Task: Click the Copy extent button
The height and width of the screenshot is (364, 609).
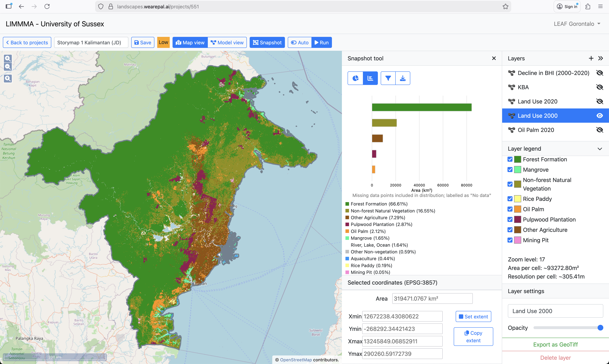Action: coord(473,337)
